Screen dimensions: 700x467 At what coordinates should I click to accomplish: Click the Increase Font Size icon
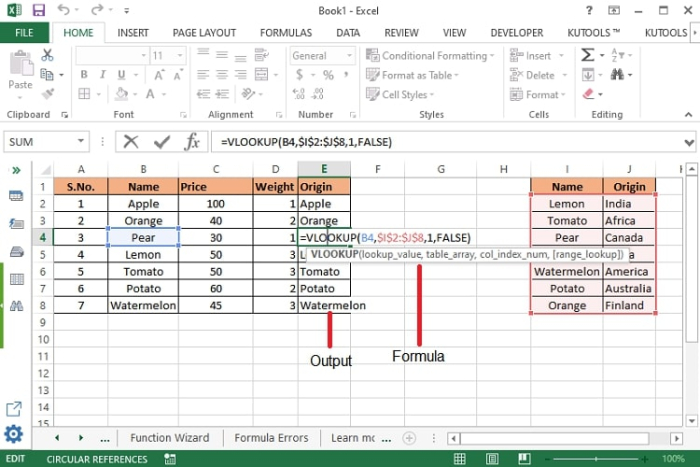pyautogui.click(x=159, y=75)
